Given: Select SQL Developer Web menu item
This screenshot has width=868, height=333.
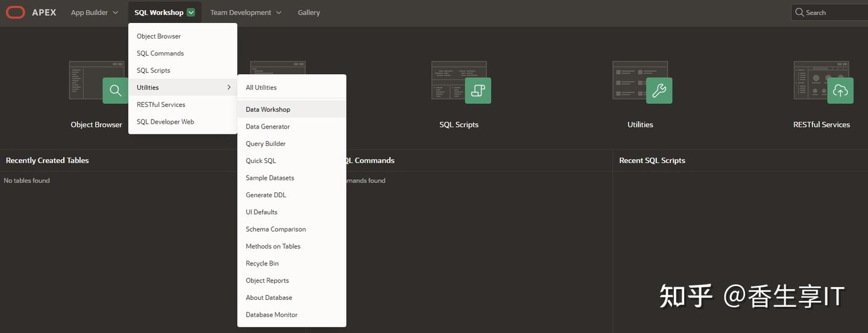Looking at the screenshot, I should click(x=183, y=122).
